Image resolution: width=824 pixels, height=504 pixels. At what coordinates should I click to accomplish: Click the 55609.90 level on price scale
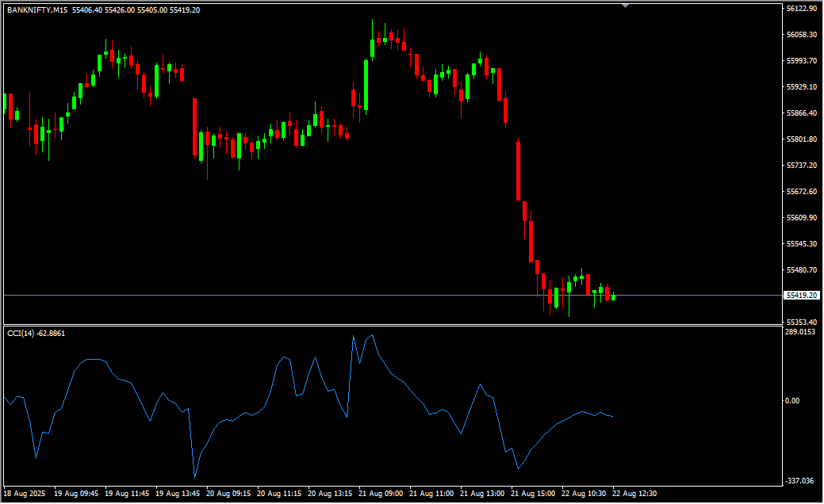(x=801, y=218)
